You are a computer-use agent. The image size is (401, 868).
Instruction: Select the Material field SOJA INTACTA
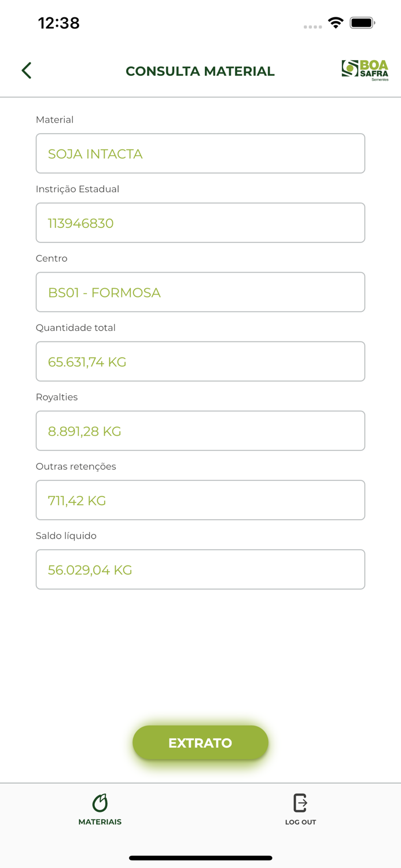(200, 153)
